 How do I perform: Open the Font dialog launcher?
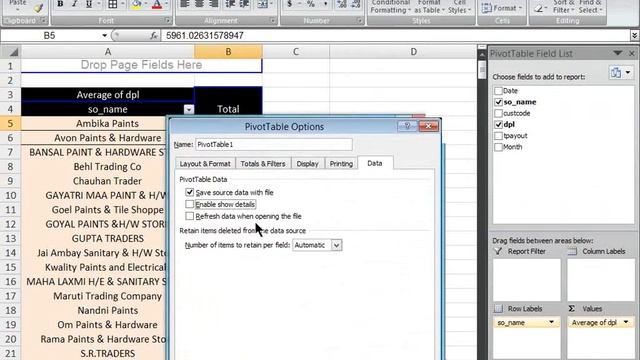[x=167, y=20]
